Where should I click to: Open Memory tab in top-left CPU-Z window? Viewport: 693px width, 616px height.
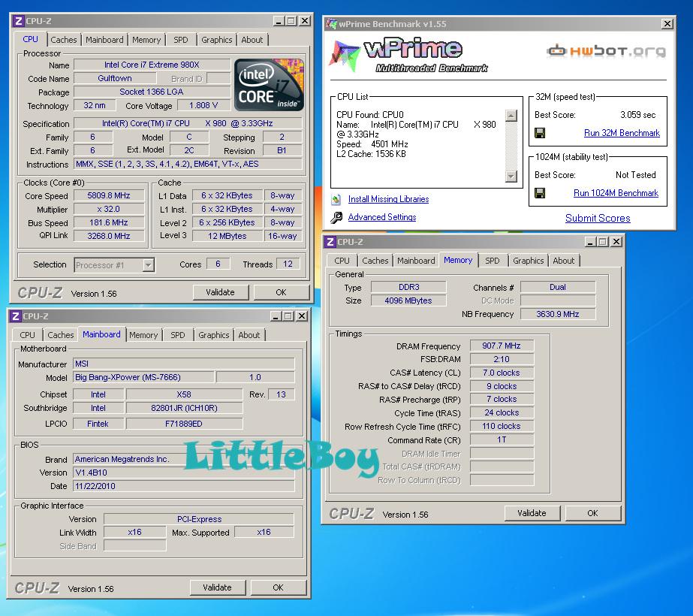click(x=146, y=40)
